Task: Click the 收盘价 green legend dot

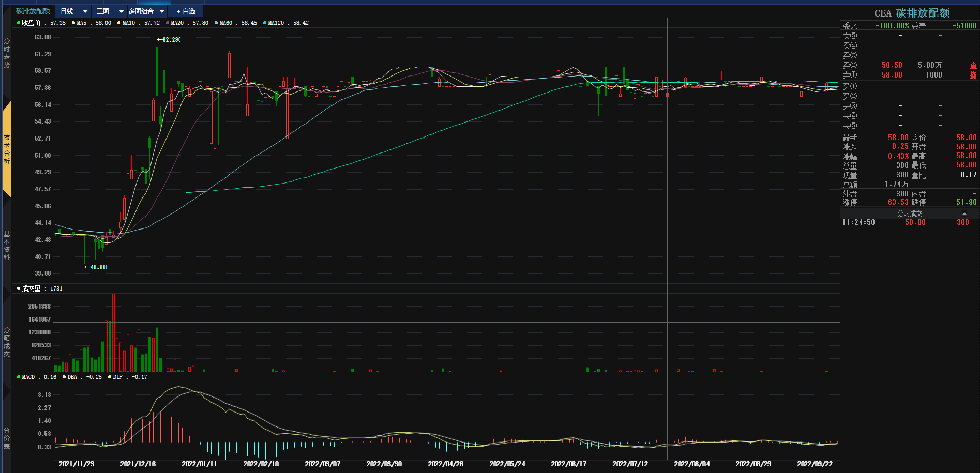Action: (19, 23)
